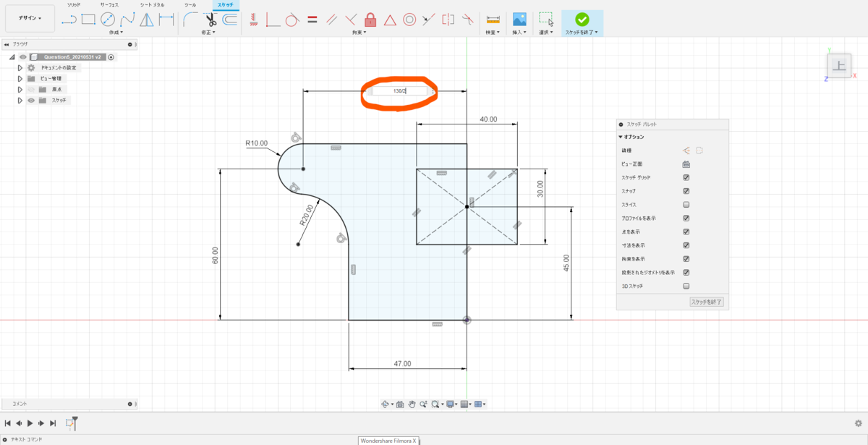This screenshot has width=868, height=445.
Task: Apply Collinear constraint
Action: tap(429, 19)
